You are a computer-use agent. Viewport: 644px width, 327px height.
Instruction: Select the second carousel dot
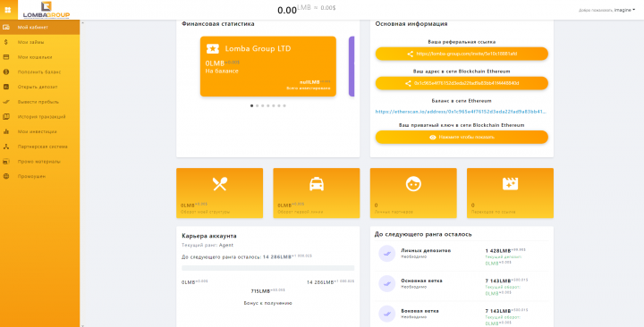click(257, 105)
